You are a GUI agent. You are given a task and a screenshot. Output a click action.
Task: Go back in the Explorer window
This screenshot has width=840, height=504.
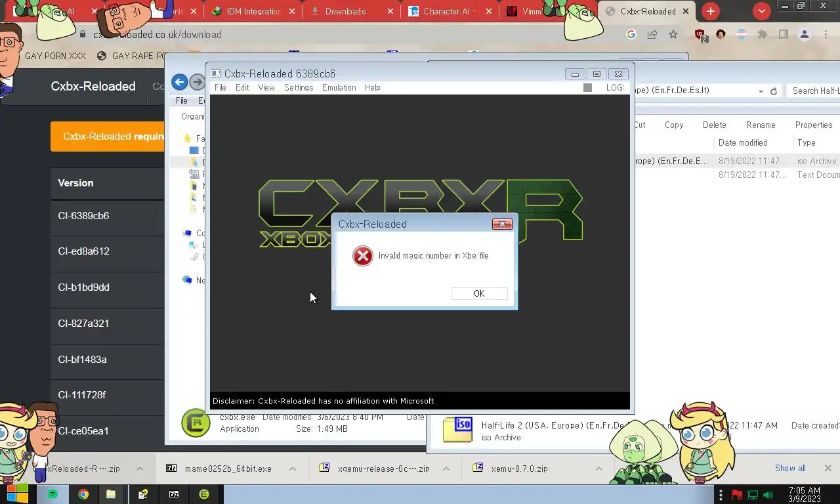179,82
